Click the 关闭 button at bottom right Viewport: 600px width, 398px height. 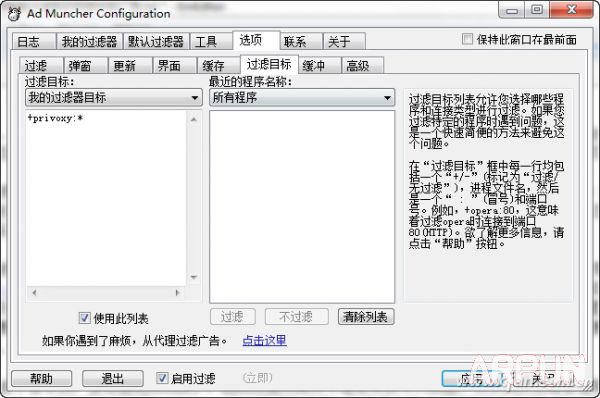543,378
